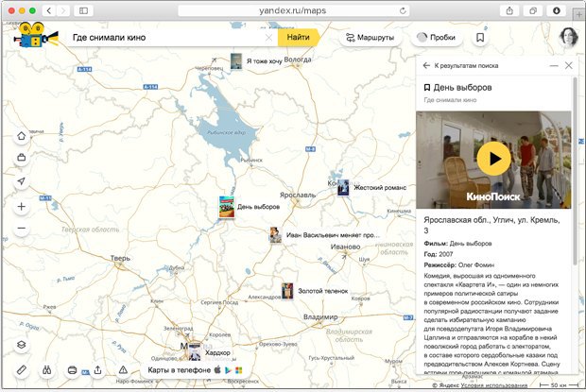Screen dimensions: 586x392
Task: Locate me with arrow icon
Action: (x=22, y=181)
